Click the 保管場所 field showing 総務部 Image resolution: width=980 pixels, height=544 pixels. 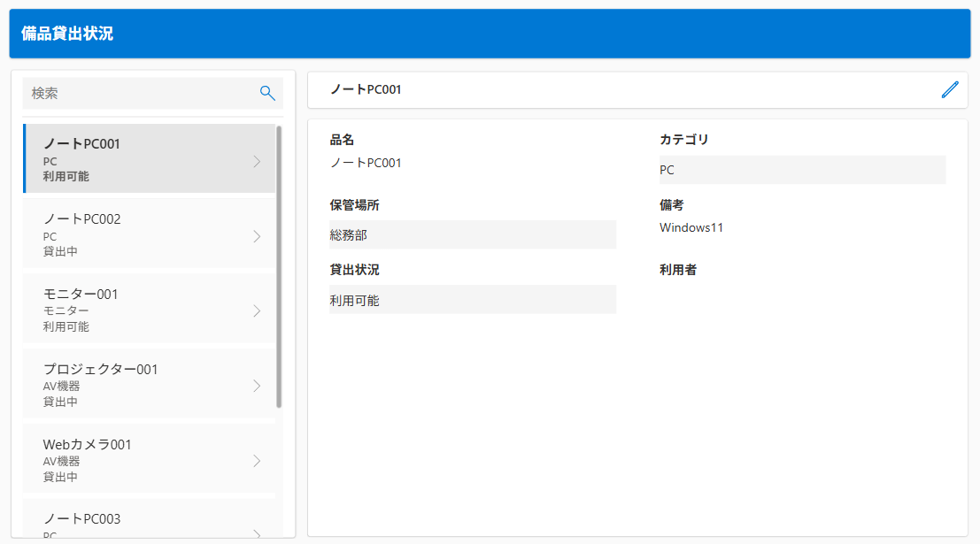(473, 234)
